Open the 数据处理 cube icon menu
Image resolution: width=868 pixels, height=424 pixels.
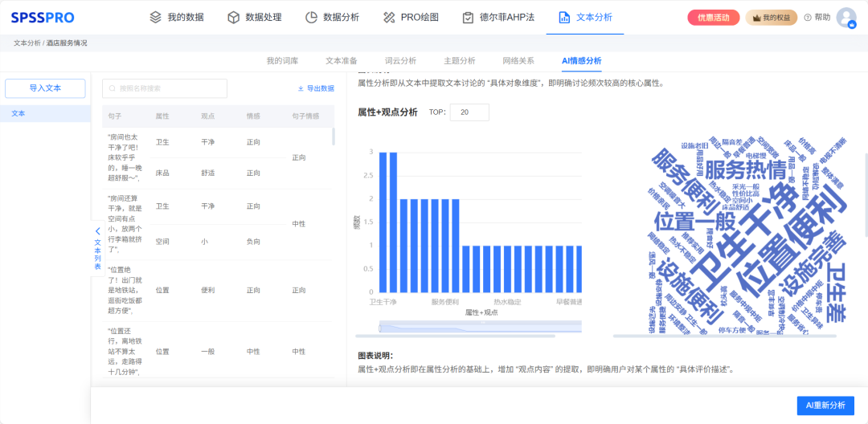[256, 17]
